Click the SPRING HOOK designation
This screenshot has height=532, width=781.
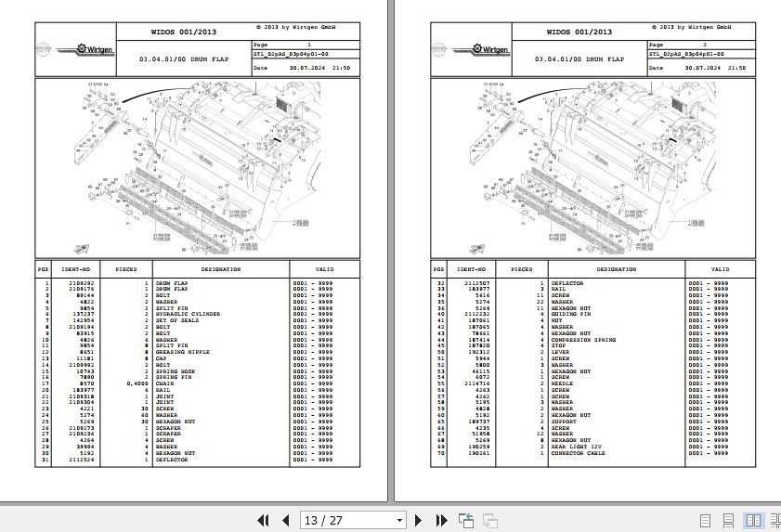tap(176, 371)
